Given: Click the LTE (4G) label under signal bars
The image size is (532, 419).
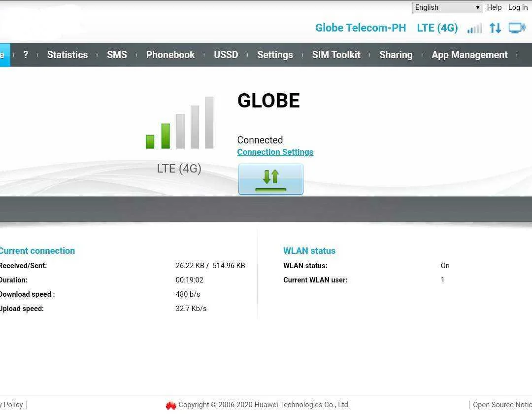Looking at the screenshot, I should [x=179, y=169].
